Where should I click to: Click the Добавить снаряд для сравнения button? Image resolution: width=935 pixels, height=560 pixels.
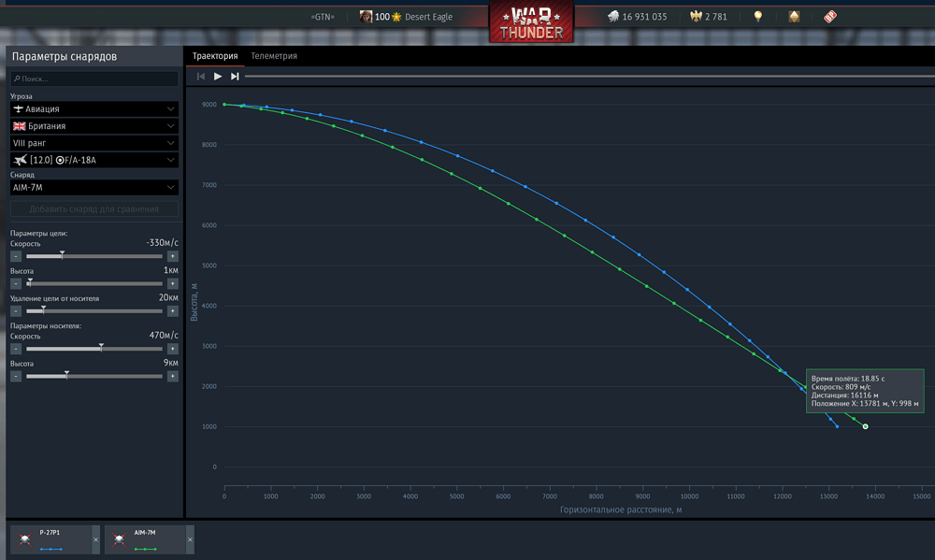click(94, 209)
